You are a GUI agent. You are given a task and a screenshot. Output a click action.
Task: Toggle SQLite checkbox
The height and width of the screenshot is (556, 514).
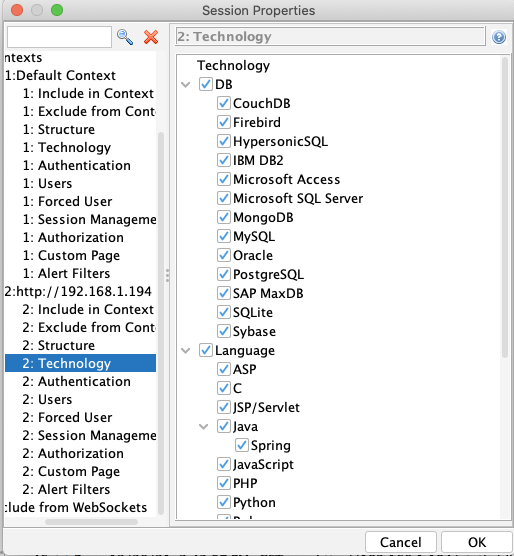click(224, 312)
